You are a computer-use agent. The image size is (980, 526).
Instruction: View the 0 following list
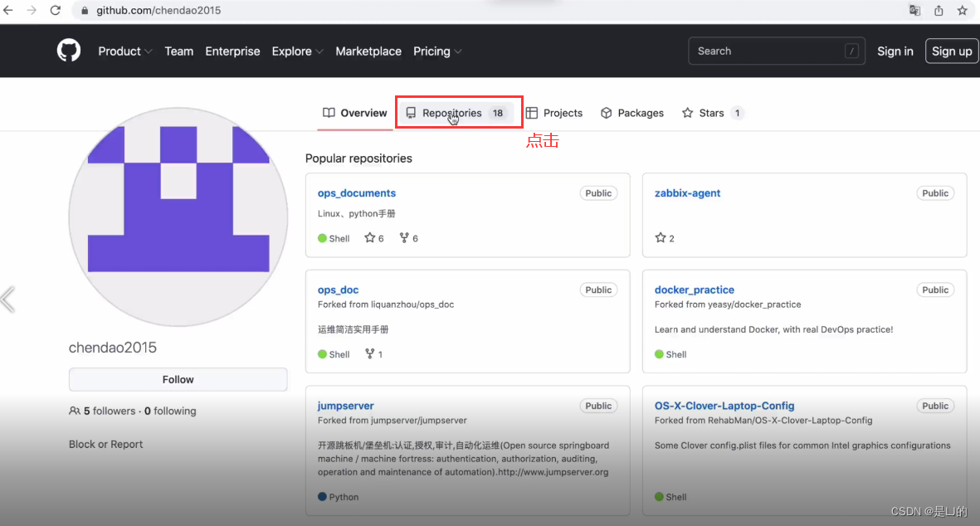pos(170,411)
